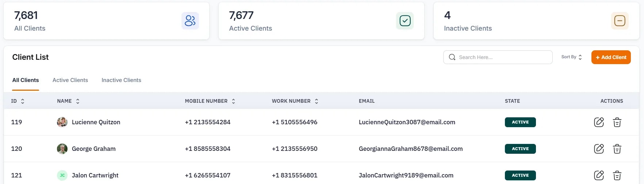Click email LucienneQuitzon3087@email.com
644x184 pixels.
[x=407, y=122]
